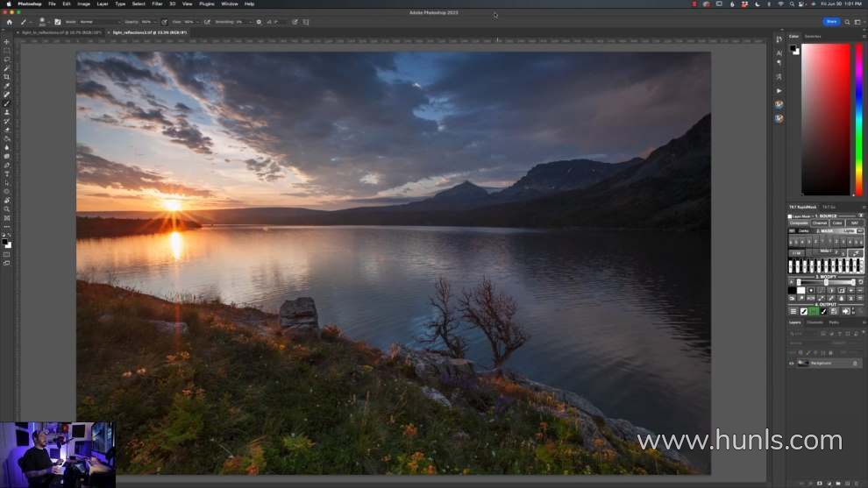Click the vertical hue slider in Color panel

click(x=858, y=119)
